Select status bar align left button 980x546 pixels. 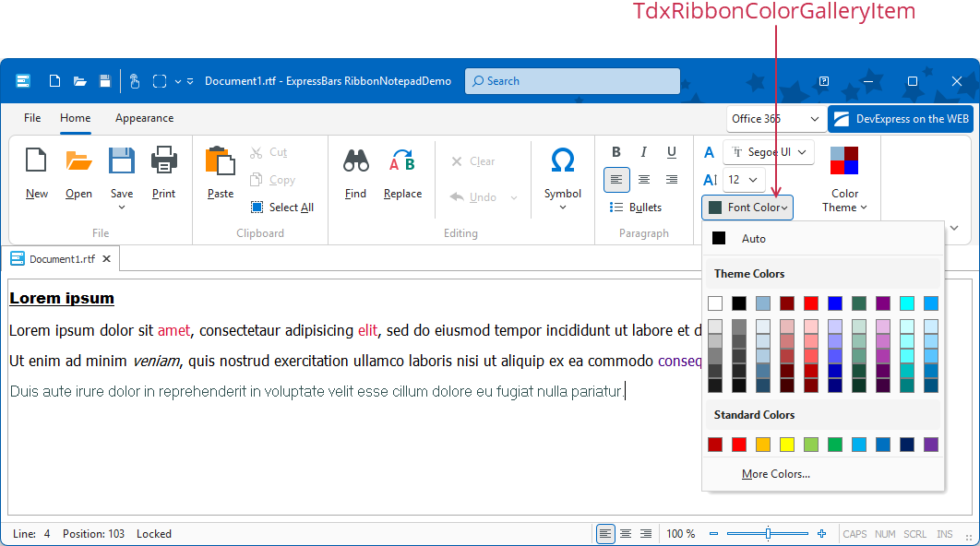coord(605,533)
